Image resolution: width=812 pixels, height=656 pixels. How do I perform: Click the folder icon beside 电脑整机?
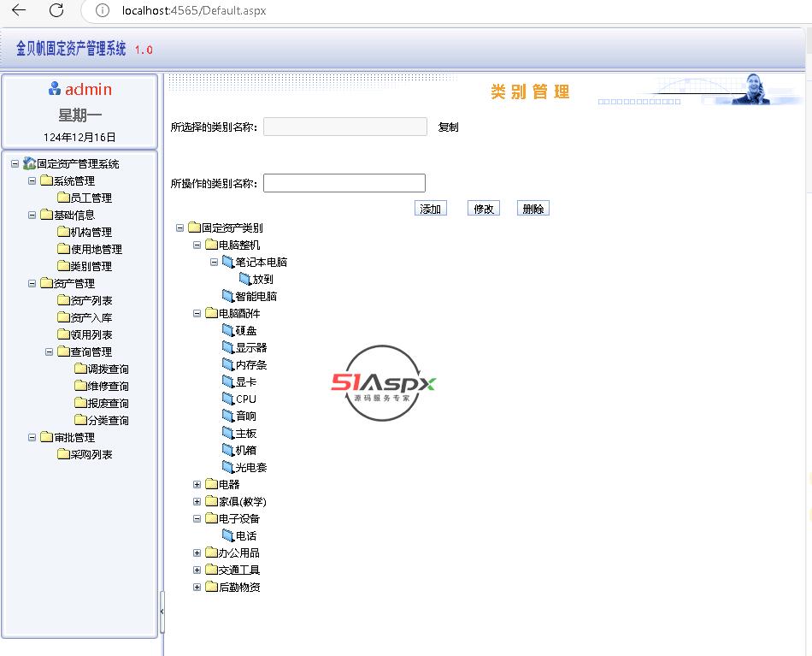210,245
